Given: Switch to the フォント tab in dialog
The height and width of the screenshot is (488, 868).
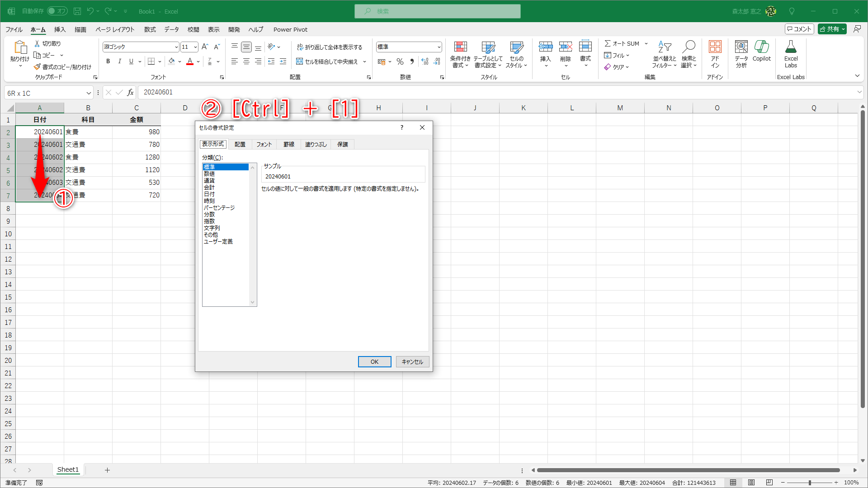Looking at the screenshot, I should (x=264, y=144).
